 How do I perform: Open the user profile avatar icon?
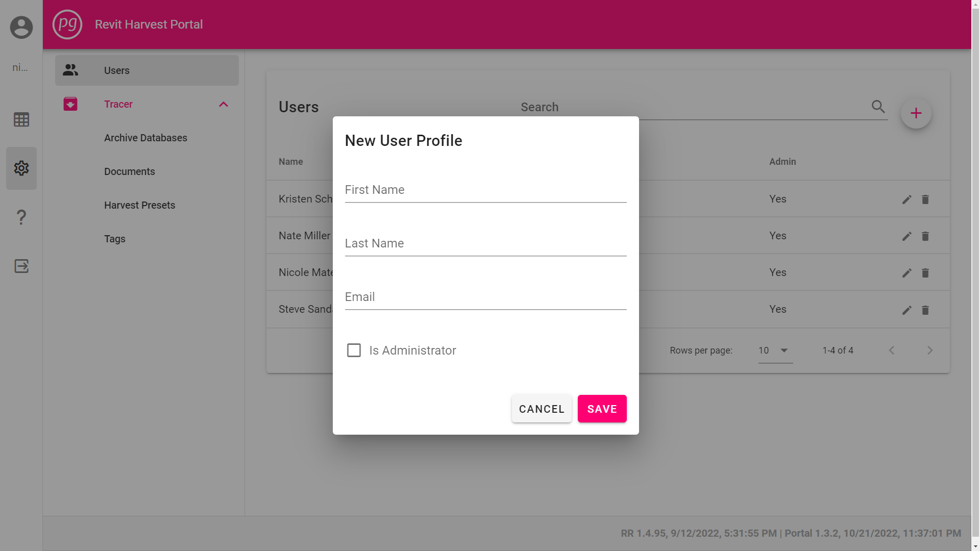point(21,27)
